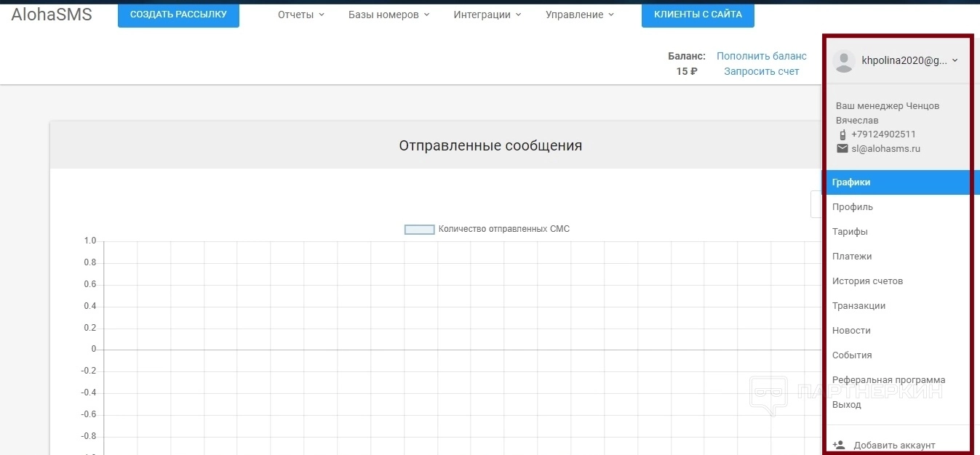Viewport: 980px width, 455px height.
Task: Click the Ваш менеджер Ченцов Вячеслав text
Action: click(888, 113)
